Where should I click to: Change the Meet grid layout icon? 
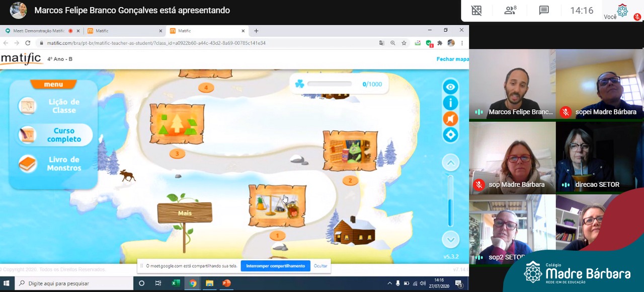(476, 11)
